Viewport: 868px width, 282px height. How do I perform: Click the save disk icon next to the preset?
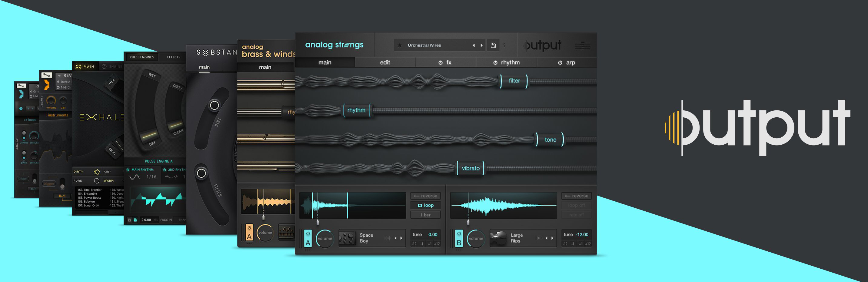(493, 45)
